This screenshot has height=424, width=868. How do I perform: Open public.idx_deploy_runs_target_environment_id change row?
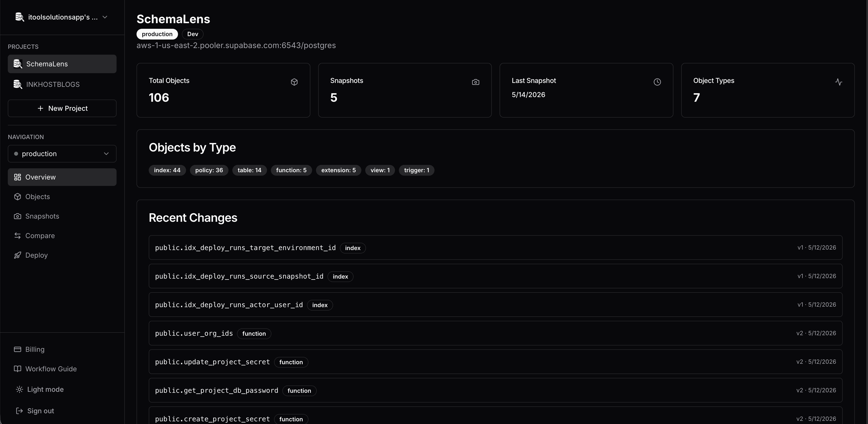pos(495,247)
